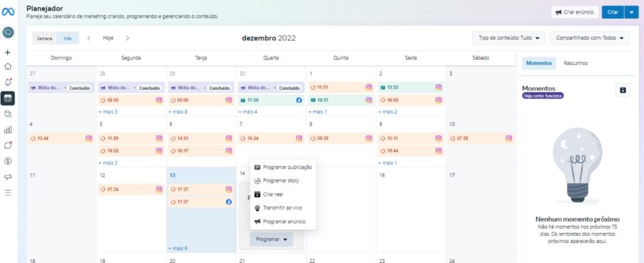The height and width of the screenshot is (263, 644).
Task: Open hamburger menu at sidebar bottom
Action: coord(8,193)
